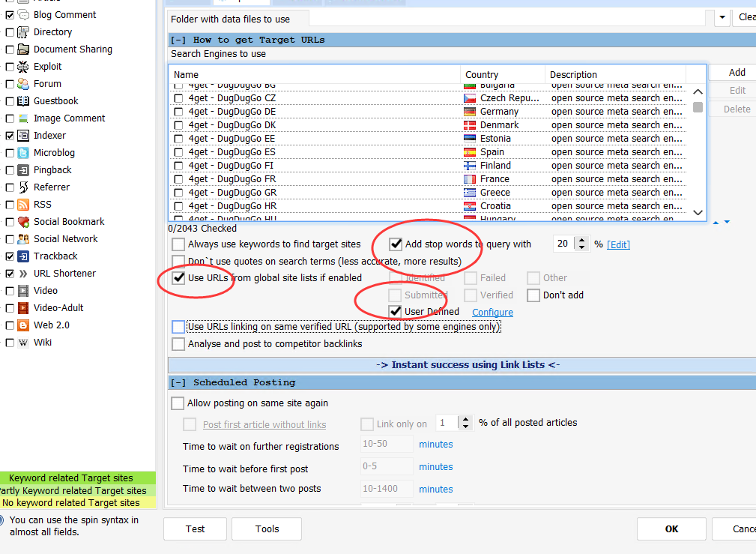This screenshot has width=756, height=554.
Task: Click the Social Network people icon
Action: [23, 239]
